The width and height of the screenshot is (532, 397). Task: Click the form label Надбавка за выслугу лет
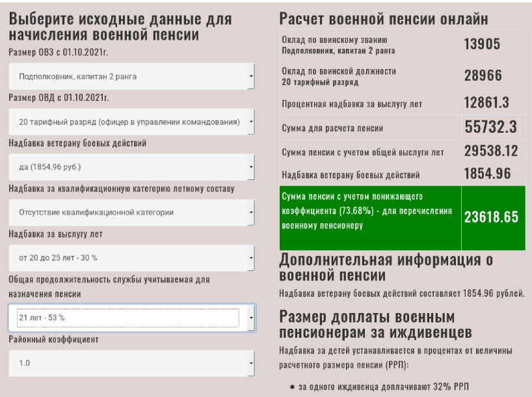pyautogui.click(x=56, y=234)
